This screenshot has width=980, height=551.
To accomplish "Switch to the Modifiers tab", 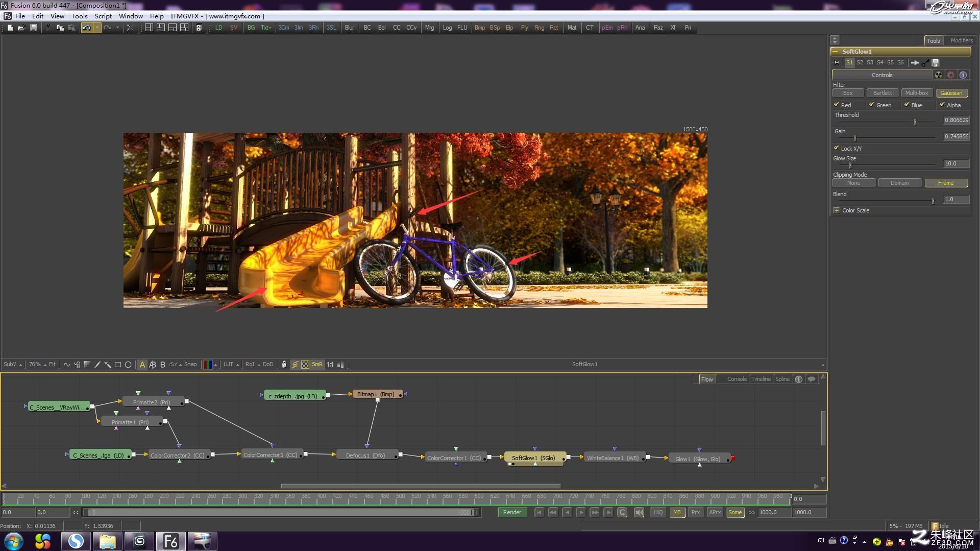I will coord(961,40).
